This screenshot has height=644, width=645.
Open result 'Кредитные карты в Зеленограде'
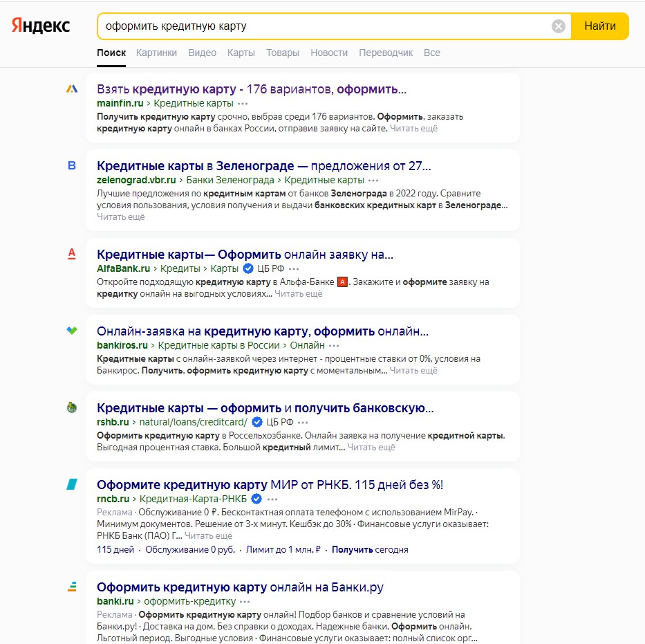tap(263, 166)
